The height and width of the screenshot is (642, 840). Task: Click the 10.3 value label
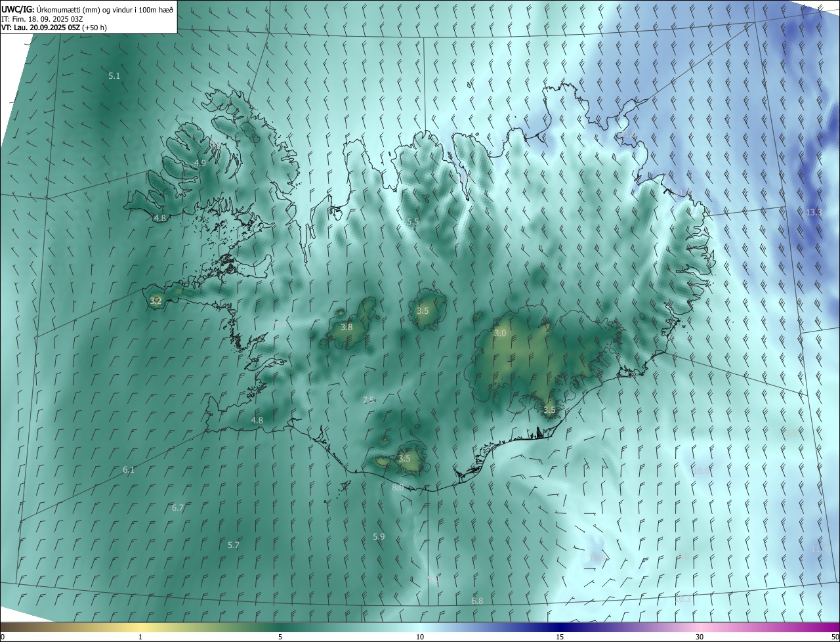pos(683,599)
